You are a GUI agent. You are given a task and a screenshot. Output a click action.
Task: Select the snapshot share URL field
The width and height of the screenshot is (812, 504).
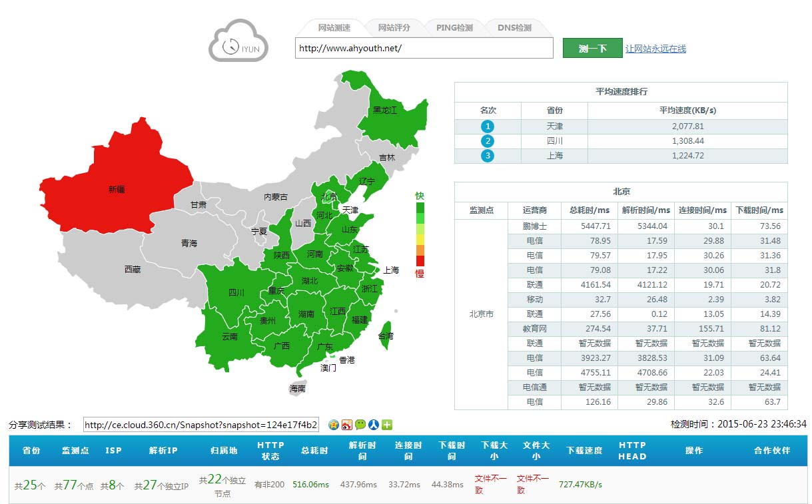pos(201,425)
